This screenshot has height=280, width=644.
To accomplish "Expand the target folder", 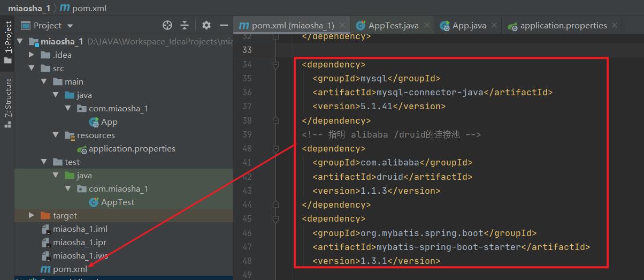I will (x=32, y=216).
